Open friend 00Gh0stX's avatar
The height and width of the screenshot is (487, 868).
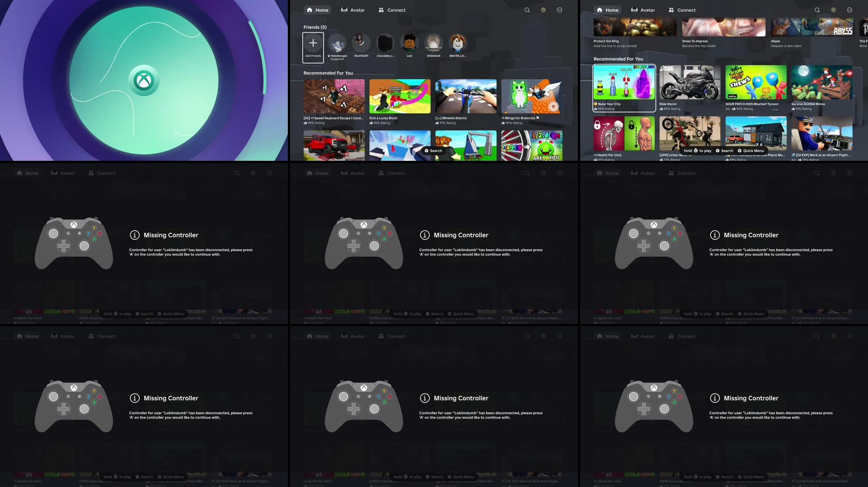point(434,43)
